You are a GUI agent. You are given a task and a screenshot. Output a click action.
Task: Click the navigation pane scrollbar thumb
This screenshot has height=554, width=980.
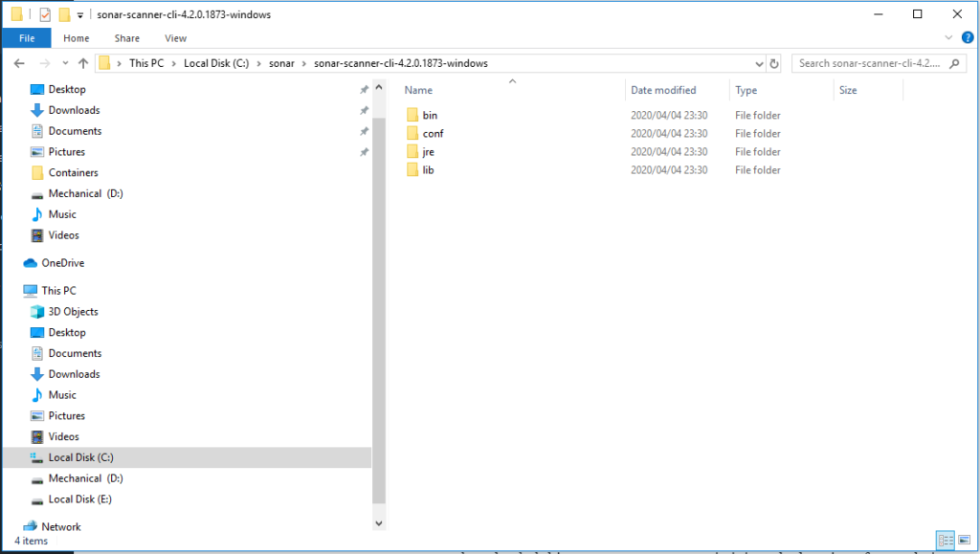[x=379, y=310]
